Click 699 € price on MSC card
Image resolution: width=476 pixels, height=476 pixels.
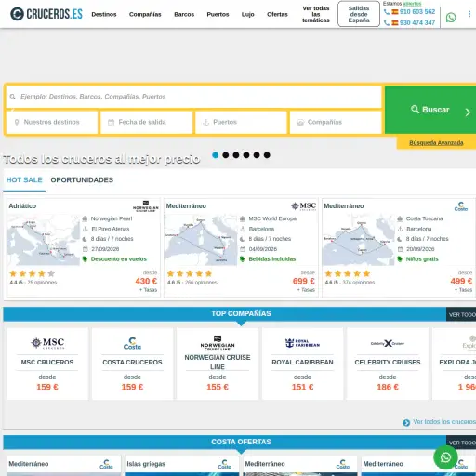304,281
